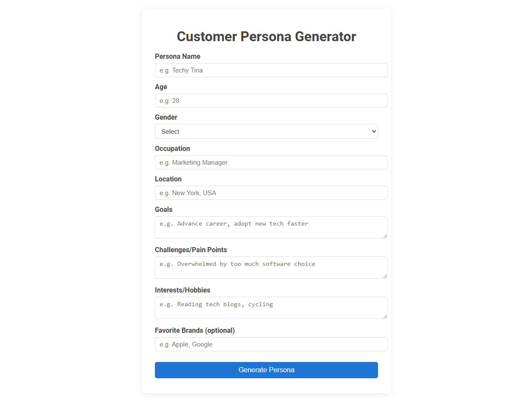The width and height of the screenshot is (532, 419).
Task: Focus the Location input field
Action: point(271,193)
